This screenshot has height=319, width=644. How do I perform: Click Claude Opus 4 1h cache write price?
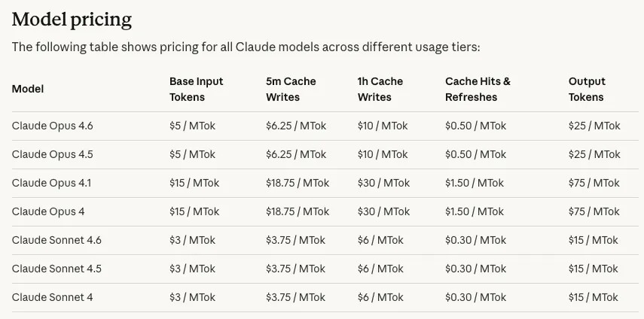coord(383,211)
